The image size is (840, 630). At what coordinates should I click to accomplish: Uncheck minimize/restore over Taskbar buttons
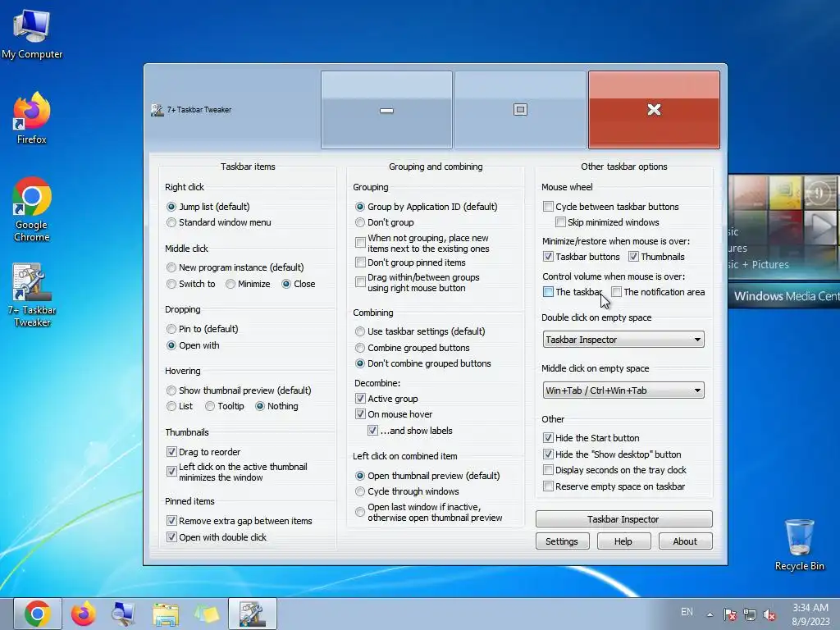(582, 257)
